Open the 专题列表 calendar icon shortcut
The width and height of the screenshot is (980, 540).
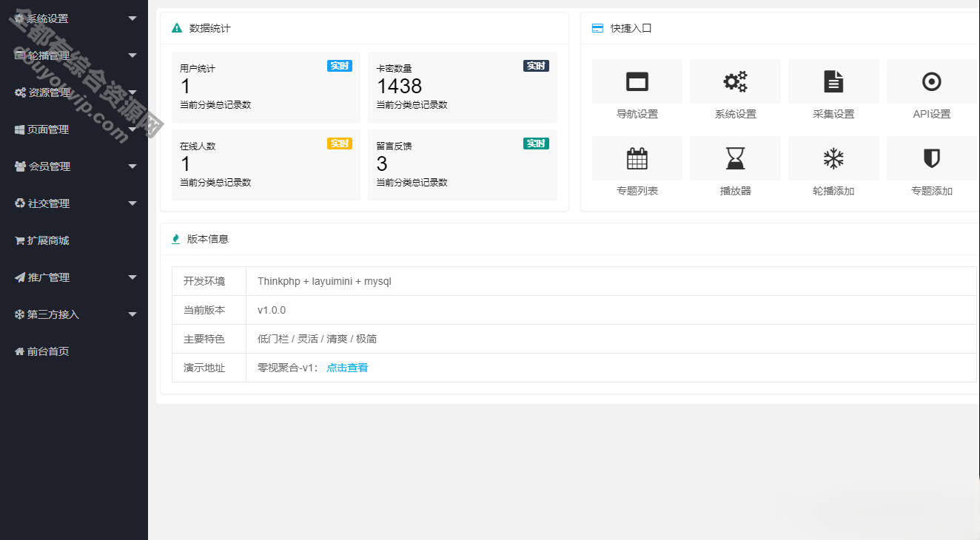tap(637, 158)
